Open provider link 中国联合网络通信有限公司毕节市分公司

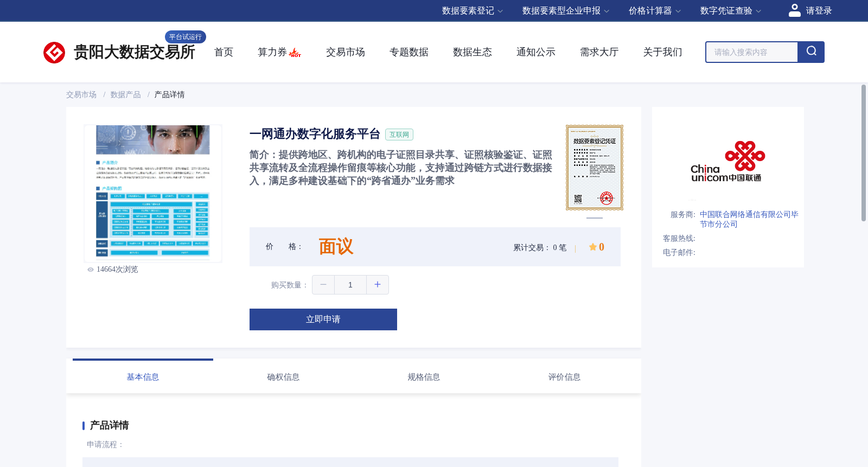click(x=749, y=219)
